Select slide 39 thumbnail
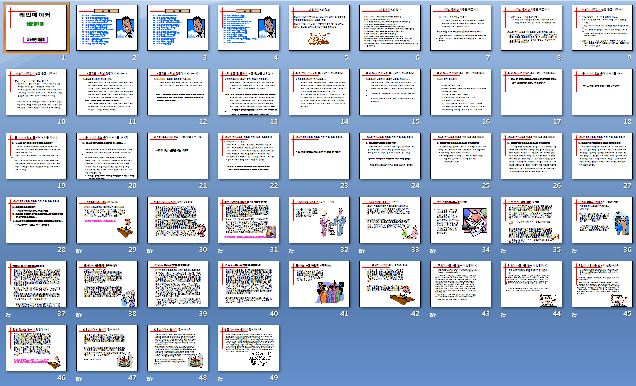The image size is (636, 386). 178,284
